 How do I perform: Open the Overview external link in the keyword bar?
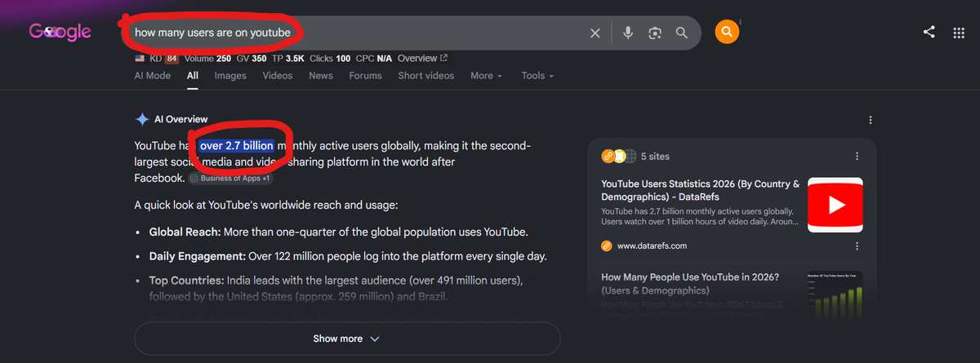pyautogui.click(x=422, y=59)
